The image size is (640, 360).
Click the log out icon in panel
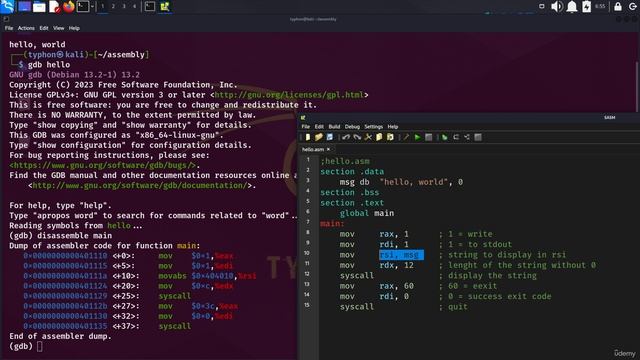pos(633,7)
